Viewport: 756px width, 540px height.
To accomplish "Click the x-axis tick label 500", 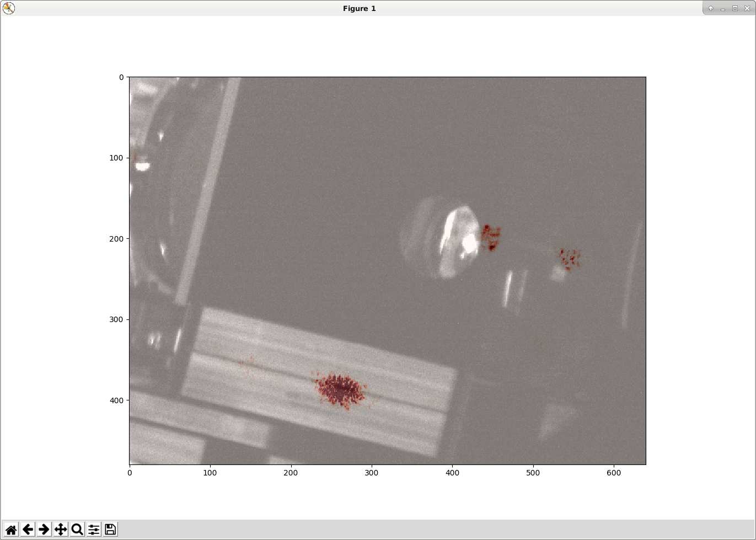I will pos(533,473).
